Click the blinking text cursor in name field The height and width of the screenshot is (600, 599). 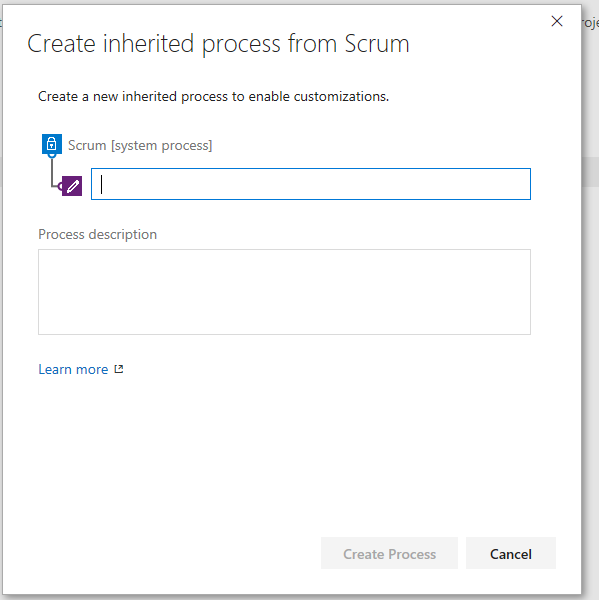(x=101, y=184)
